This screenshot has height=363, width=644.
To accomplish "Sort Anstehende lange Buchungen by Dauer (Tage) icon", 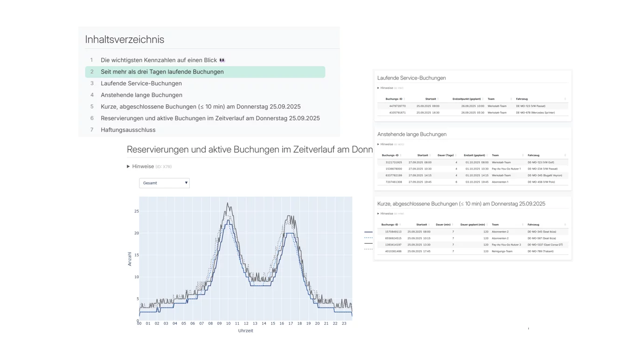I will 456,156.
